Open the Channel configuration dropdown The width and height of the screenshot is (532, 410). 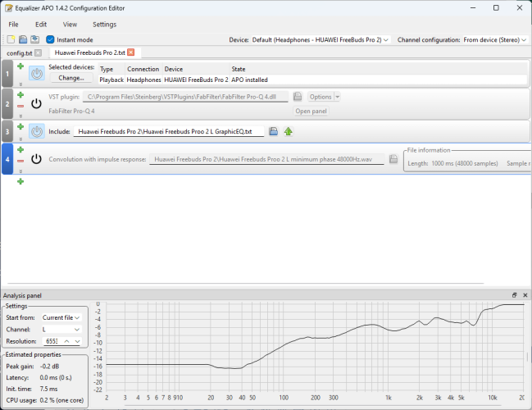click(x=494, y=39)
